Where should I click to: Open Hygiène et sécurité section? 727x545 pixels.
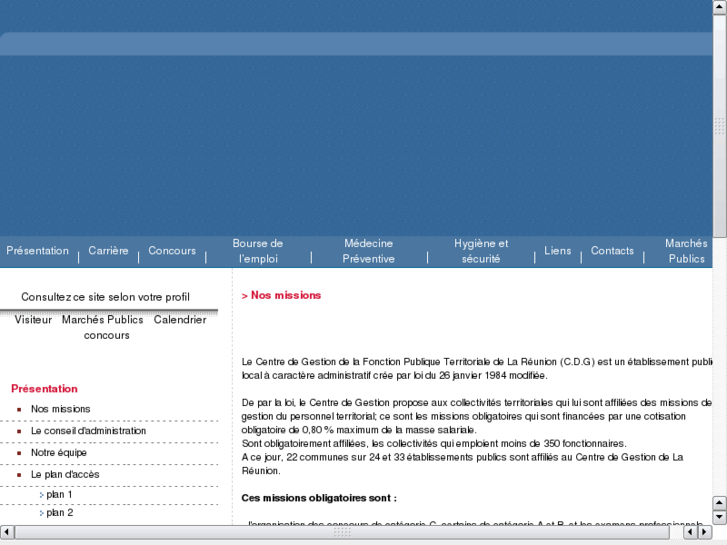click(x=481, y=251)
